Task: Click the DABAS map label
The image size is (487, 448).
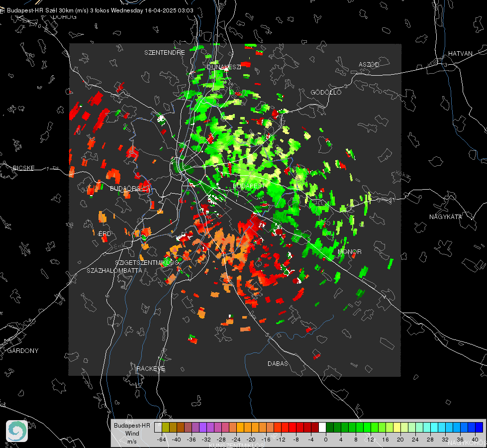Action: pos(278,363)
